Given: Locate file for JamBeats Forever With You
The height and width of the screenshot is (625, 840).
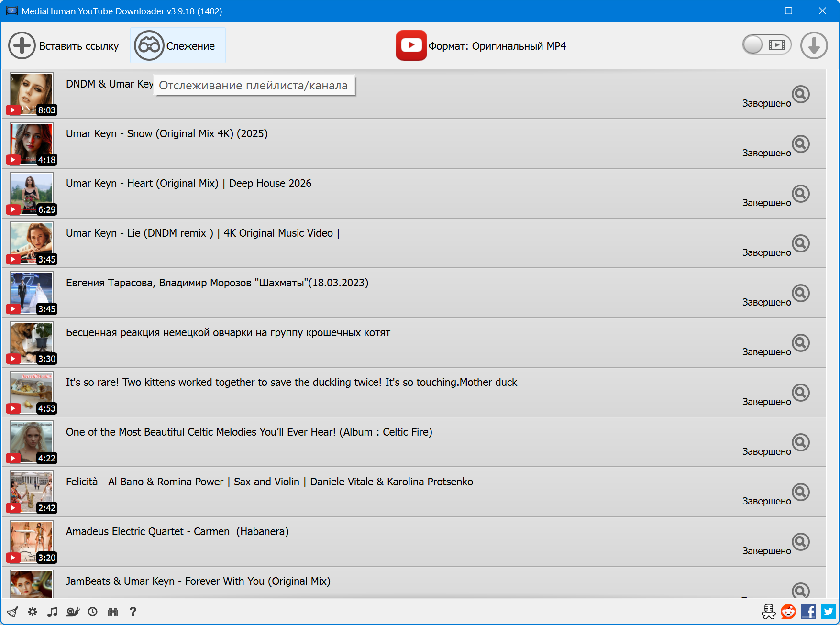Looking at the screenshot, I should coord(800,591).
